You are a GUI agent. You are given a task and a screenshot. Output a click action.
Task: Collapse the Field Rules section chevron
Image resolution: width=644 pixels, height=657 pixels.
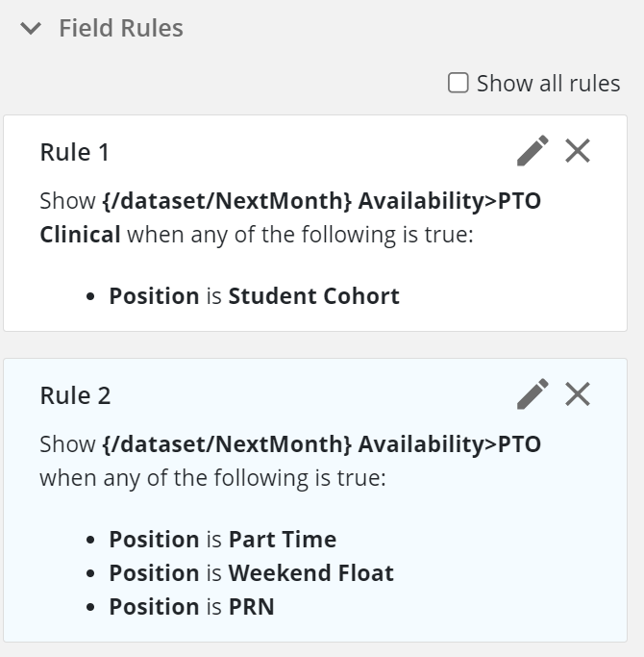[x=31, y=29]
